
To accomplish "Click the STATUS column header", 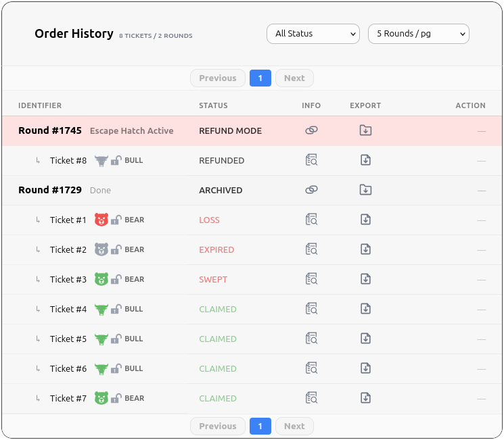I will click(213, 105).
